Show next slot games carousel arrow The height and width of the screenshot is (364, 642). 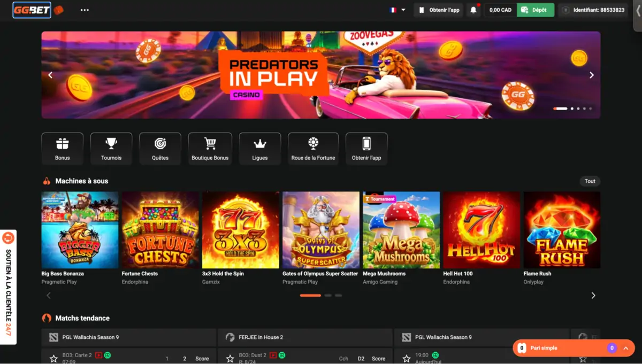[593, 295]
